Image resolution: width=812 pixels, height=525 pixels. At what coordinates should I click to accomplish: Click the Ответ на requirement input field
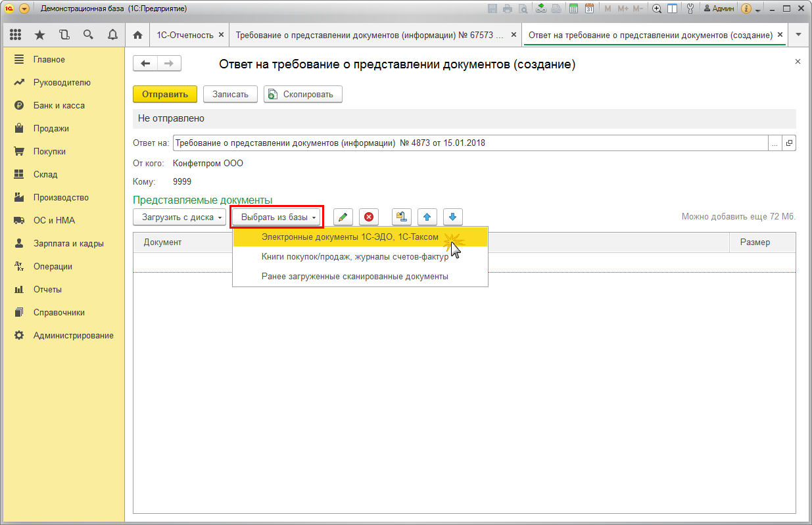coord(469,143)
